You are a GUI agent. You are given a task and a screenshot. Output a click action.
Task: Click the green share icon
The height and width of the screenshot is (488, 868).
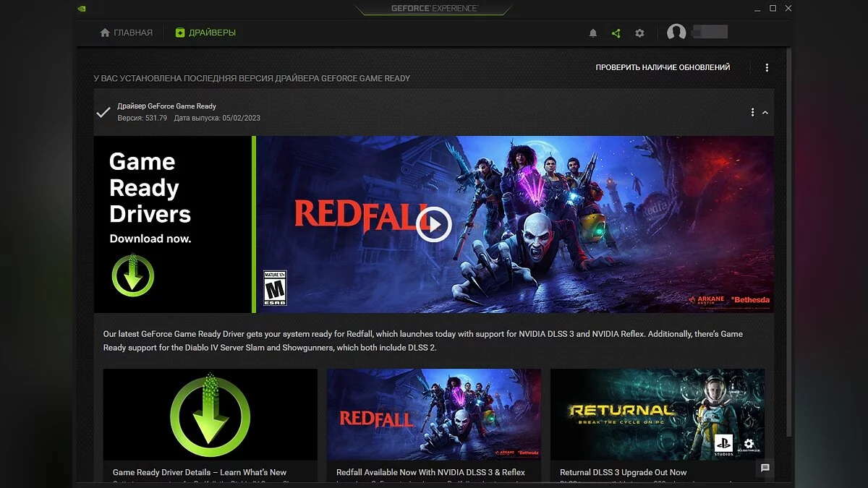pyautogui.click(x=616, y=33)
